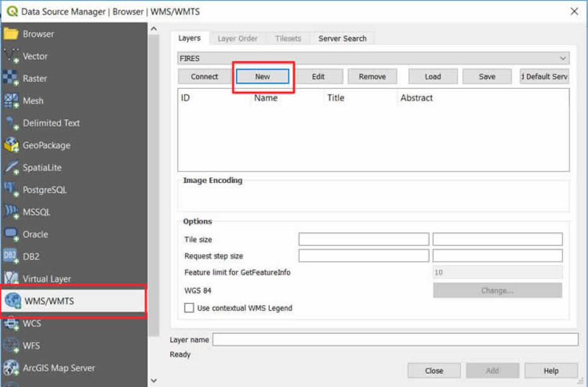This screenshot has height=387, width=588.
Task: Click the QGIS logo in title bar
Action: (x=12, y=12)
